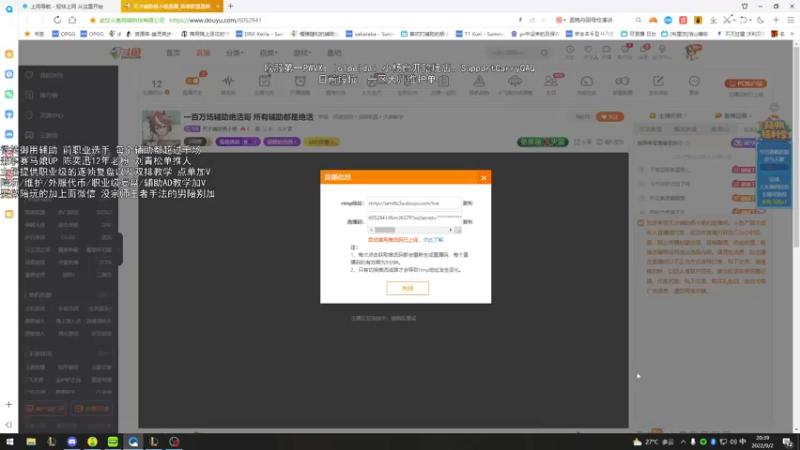This screenshot has height=450, width=800.
Task: Click the orange 关注 follow button
Action: (x=610, y=117)
